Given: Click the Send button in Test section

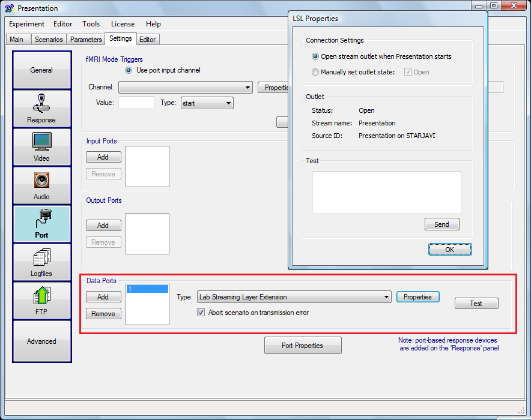Looking at the screenshot, I should (441, 224).
